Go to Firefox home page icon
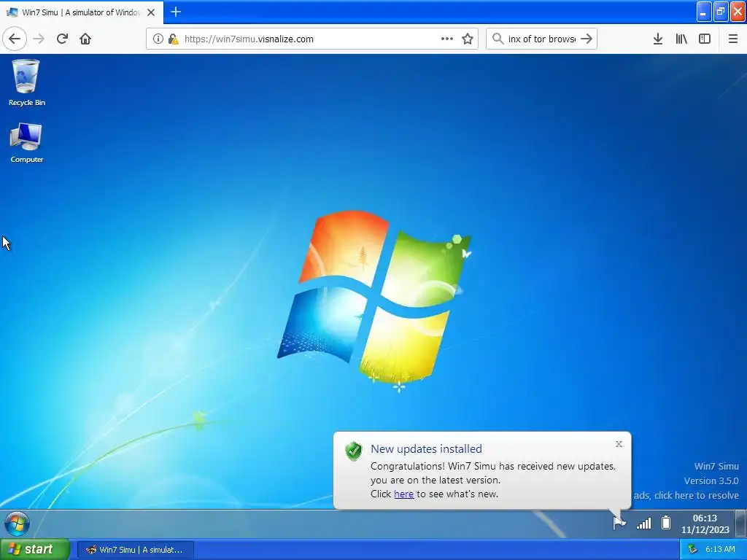Viewport: 747px width, 560px height. pos(85,39)
